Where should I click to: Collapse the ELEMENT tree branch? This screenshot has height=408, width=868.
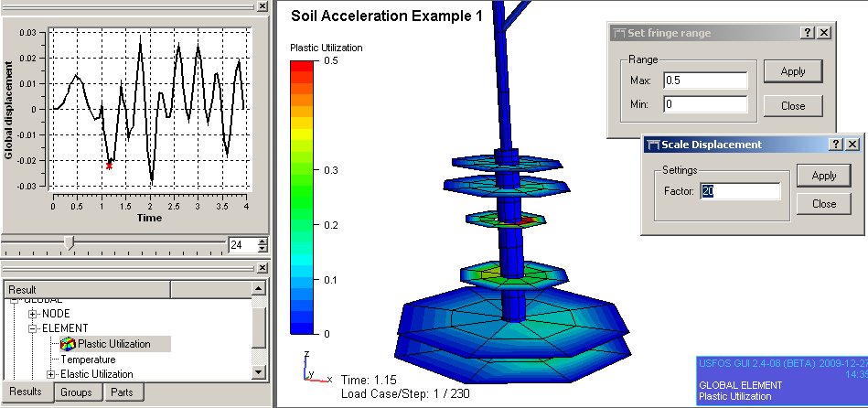pyautogui.click(x=34, y=328)
